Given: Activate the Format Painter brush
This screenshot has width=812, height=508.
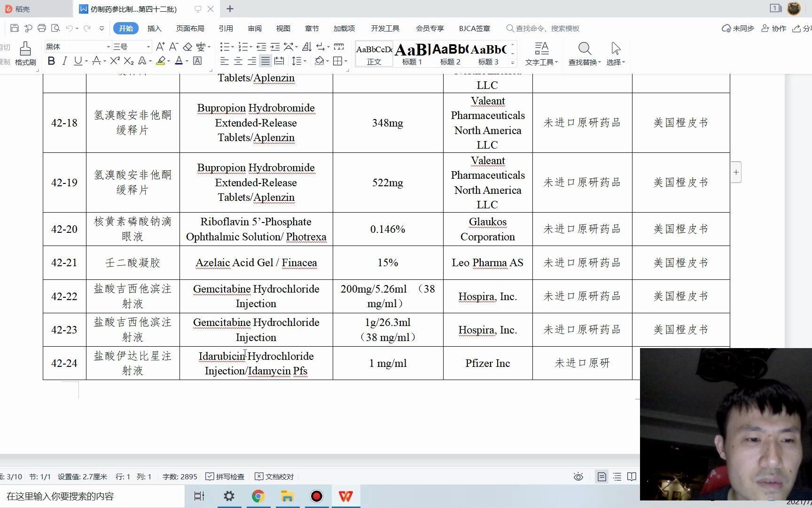Looking at the screenshot, I should click(x=25, y=54).
